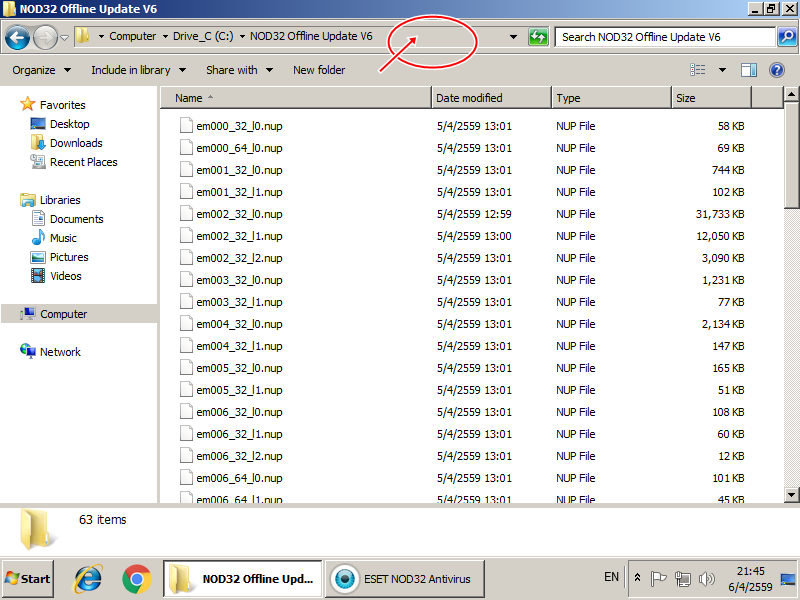The image size is (800, 600).
Task: Open the Include in library menu
Action: [x=138, y=70]
